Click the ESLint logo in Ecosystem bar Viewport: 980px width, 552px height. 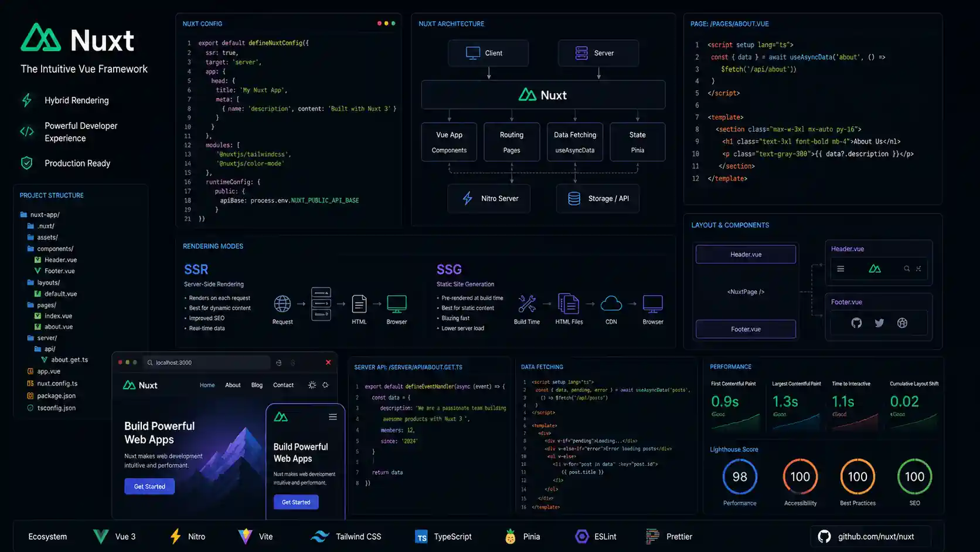pyautogui.click(x=582, y=536)
